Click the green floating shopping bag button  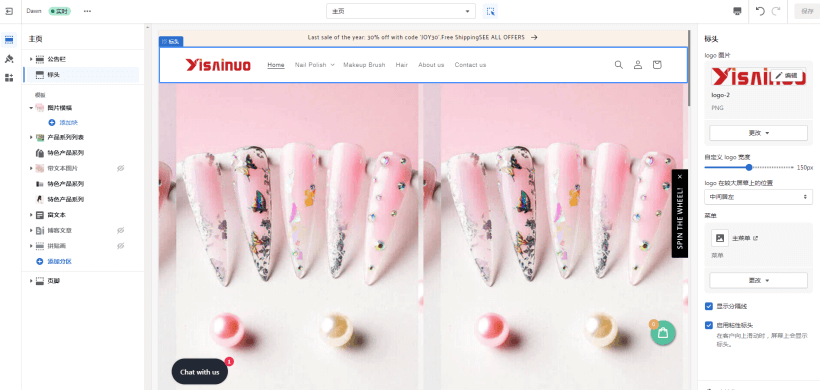pyautogui.click(x=663, y=332)
